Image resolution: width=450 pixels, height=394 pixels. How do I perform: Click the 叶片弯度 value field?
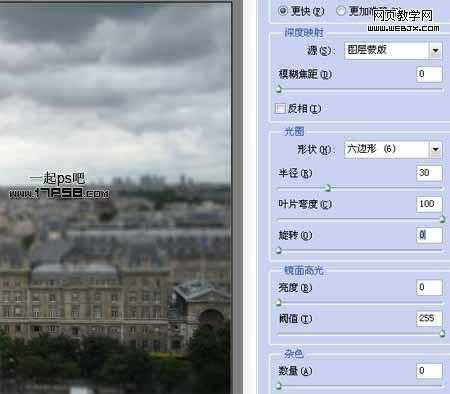coord(429,204)
